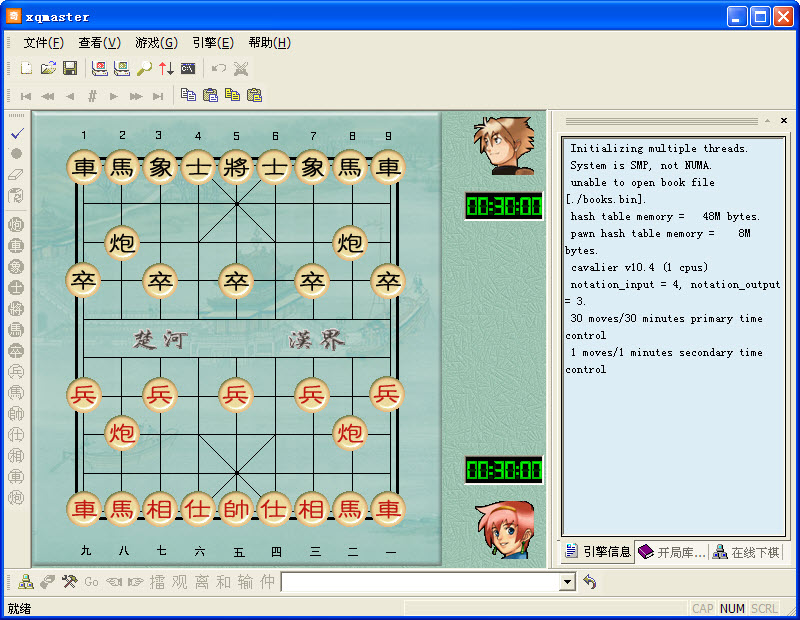The height and width of the screenshot is (620, 800).
Task: Open the console window toolbar icon
Action: coord(188,68)
